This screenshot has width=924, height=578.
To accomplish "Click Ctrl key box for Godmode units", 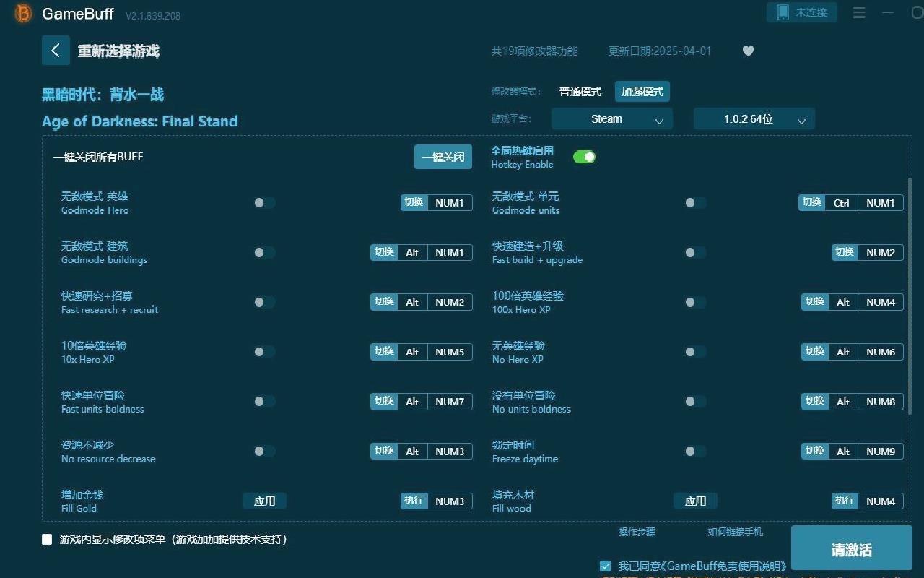I will 842,203.
